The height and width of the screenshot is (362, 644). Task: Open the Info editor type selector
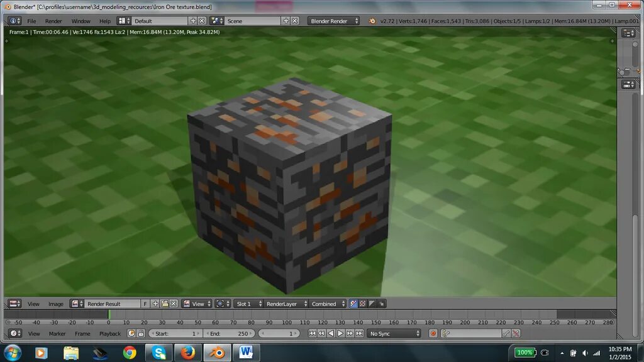15,21
